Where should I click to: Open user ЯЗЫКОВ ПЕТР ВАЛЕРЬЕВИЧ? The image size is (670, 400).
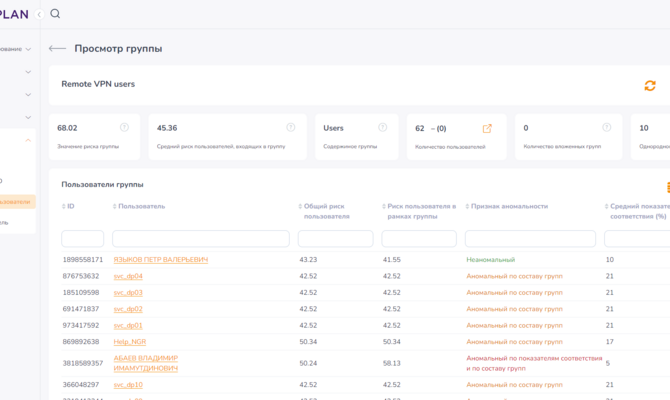coord(160,260)
